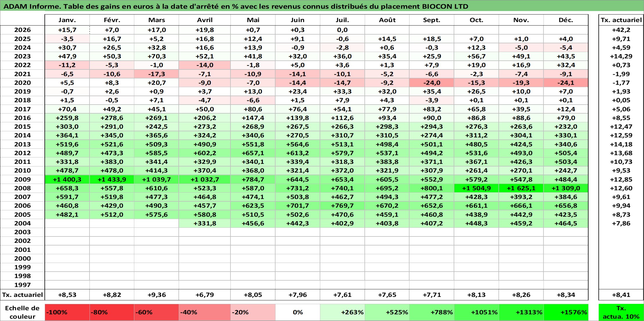Click the -20% pink scale swatch
This screenshot has width=644, height=321.
click(253, 312)
